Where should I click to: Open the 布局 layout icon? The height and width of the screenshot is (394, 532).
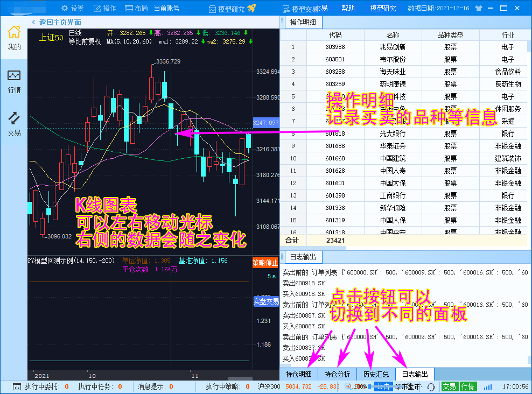click(129, 9)
